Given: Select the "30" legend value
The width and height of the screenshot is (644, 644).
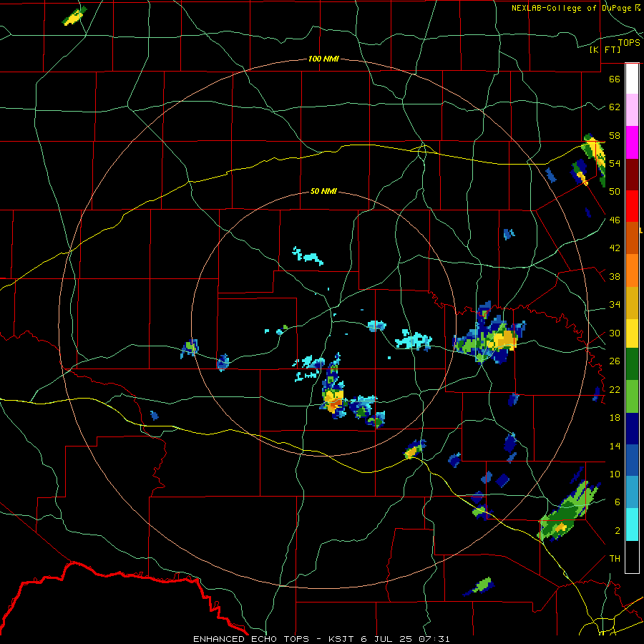Looking at the screenshot, I should click(615, 333).
